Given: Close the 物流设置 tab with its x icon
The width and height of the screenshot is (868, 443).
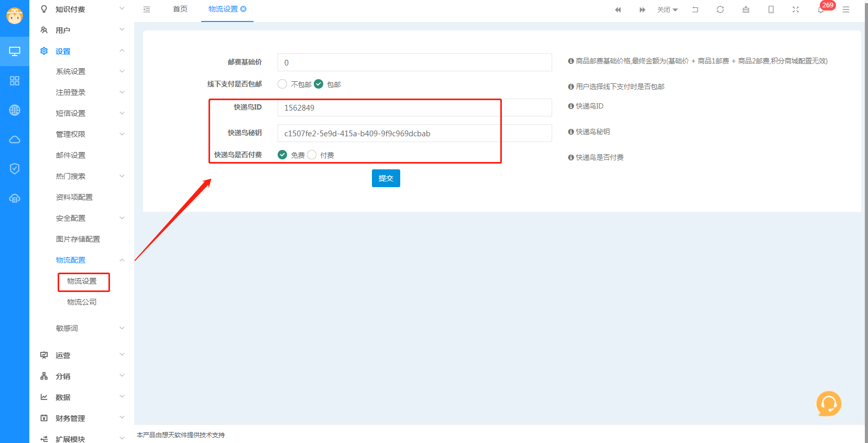Looking at the screenshot, I should [244, 9].
